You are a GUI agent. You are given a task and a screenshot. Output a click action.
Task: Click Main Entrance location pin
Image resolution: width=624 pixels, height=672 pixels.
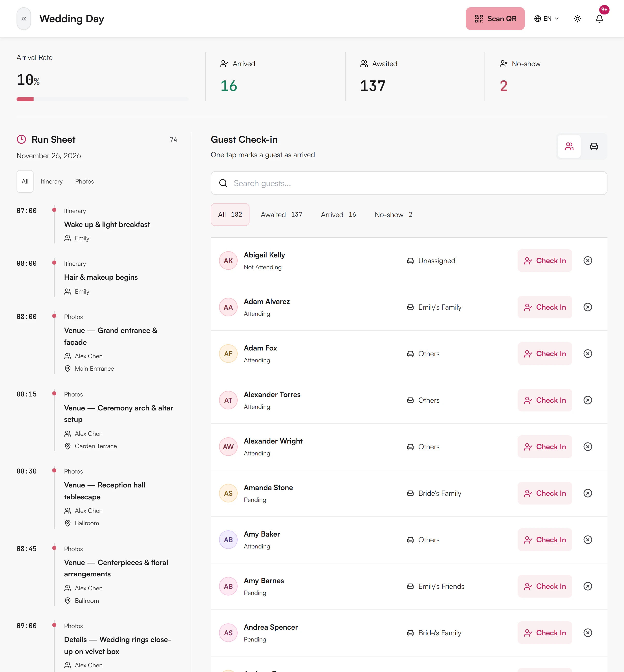coord(67,369)
